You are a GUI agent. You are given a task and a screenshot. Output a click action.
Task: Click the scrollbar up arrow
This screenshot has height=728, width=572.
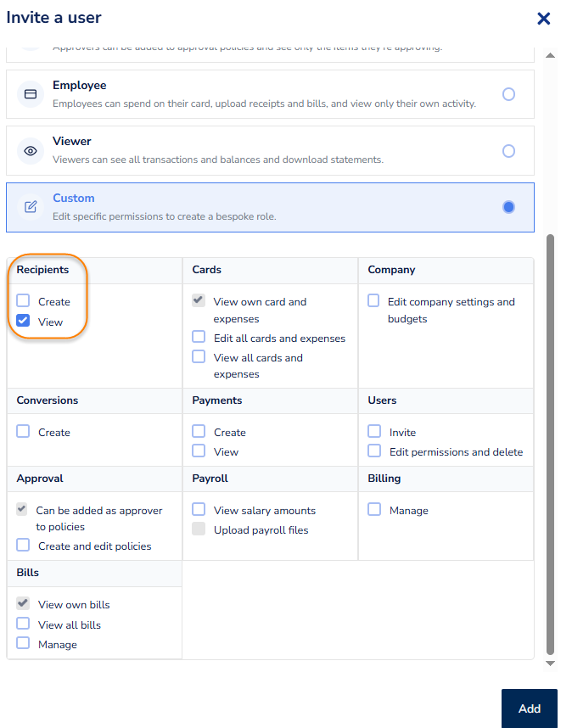[550, 55]
